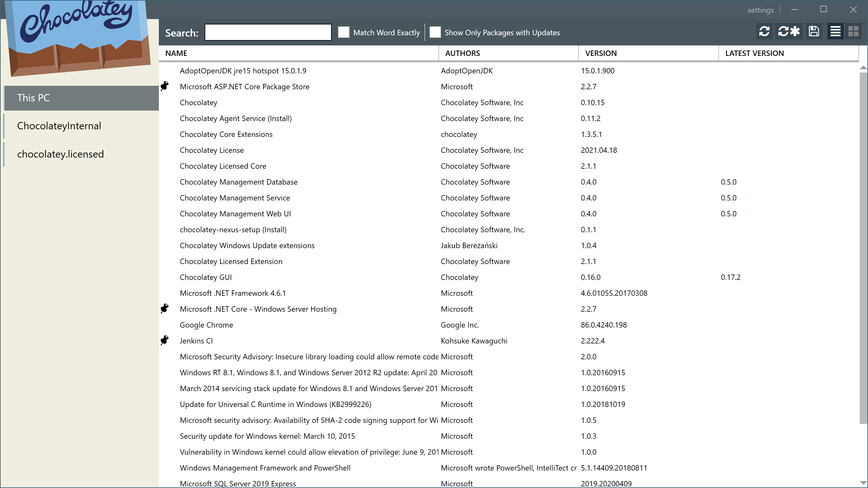Screen dimensions: 868x488
Task: Select Chocolatey Agent Service (Install) row
Action: [509, 118]
